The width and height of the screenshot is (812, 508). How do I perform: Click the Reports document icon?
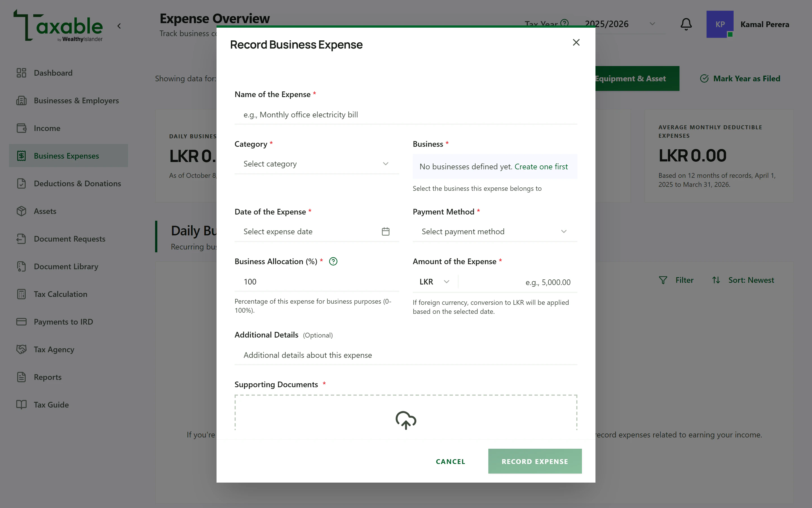tap(21, 377)
